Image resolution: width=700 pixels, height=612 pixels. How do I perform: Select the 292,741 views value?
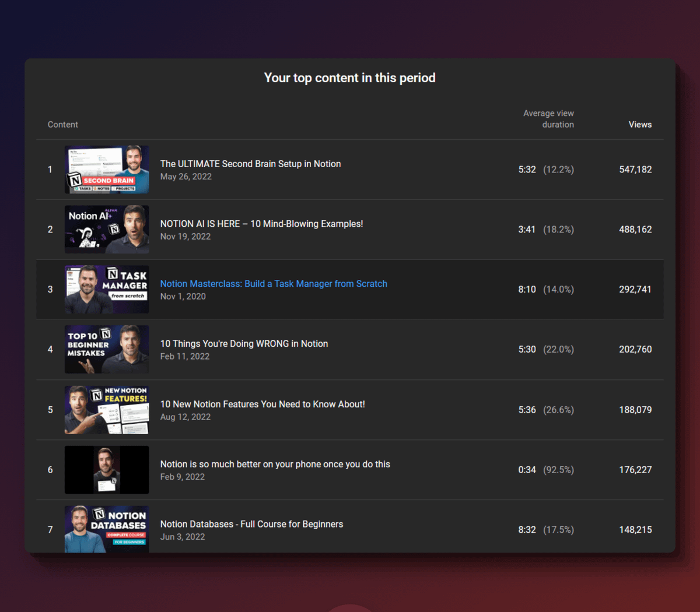click(635, 290)
